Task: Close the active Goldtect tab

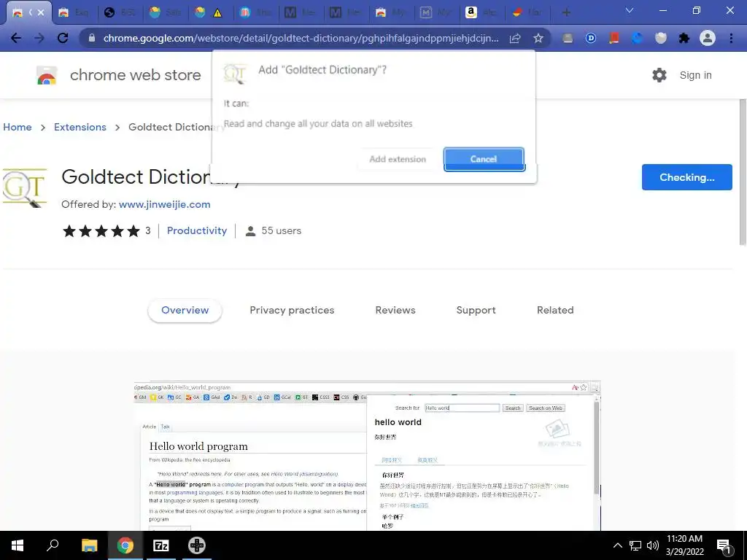Action: (x=41, y=12)
